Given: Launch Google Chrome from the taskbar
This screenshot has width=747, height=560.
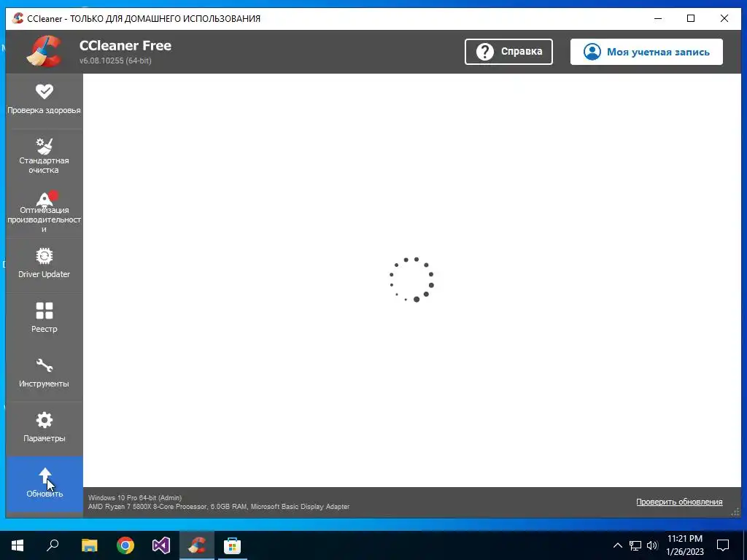Looking at the screenshot, I should pyautogui.click(x=125, y=545).
